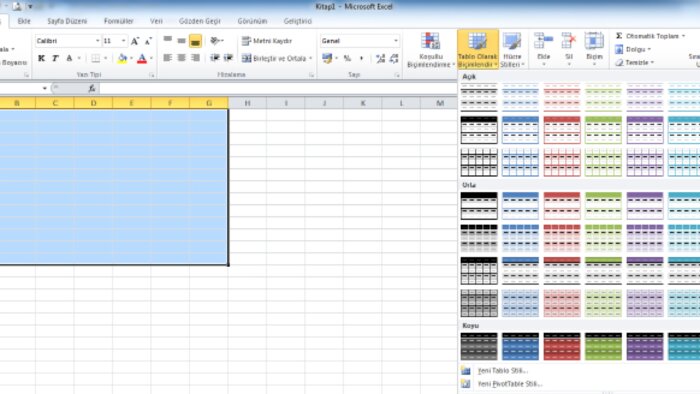Open Hizalama dialog launcher

(311, 75)
